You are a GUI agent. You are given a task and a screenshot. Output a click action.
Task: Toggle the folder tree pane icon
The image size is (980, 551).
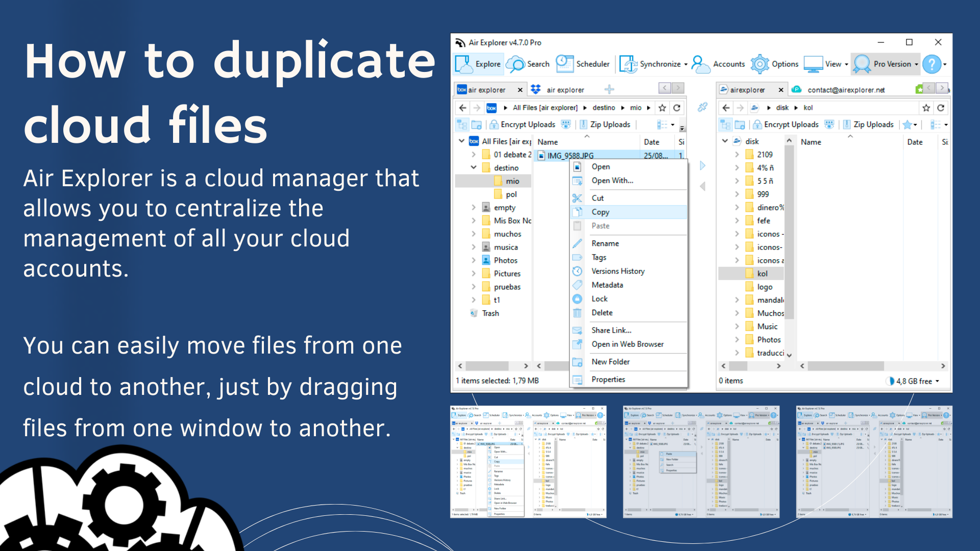[x=462, y=124]
